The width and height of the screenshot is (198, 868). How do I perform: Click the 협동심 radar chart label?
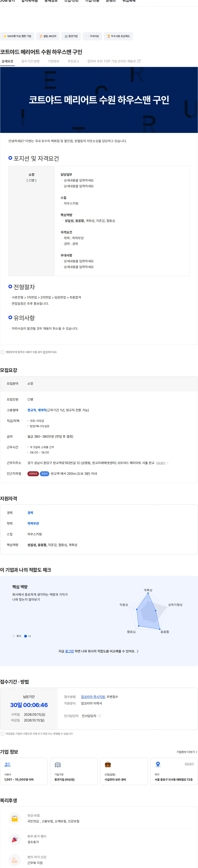131,631
